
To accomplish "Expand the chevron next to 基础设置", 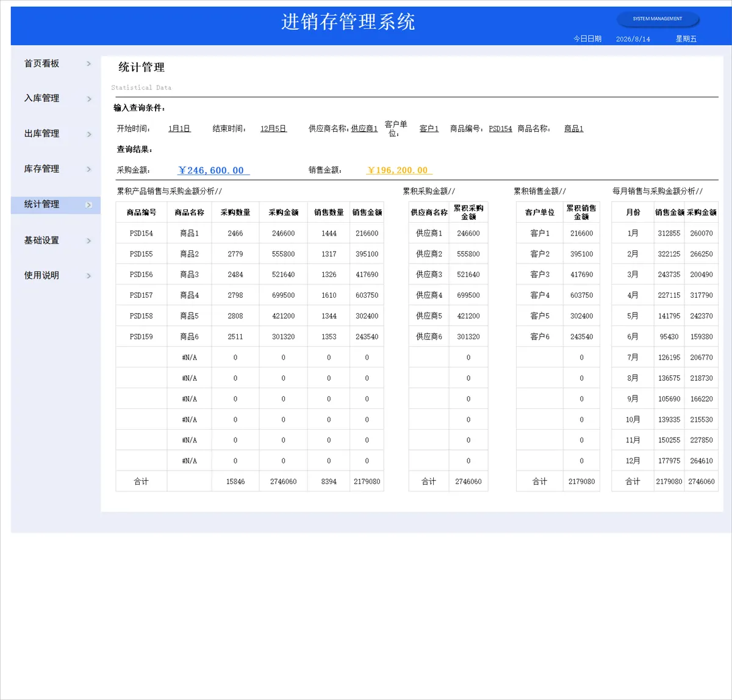I will pyautogui.click(x=88, y=240).
